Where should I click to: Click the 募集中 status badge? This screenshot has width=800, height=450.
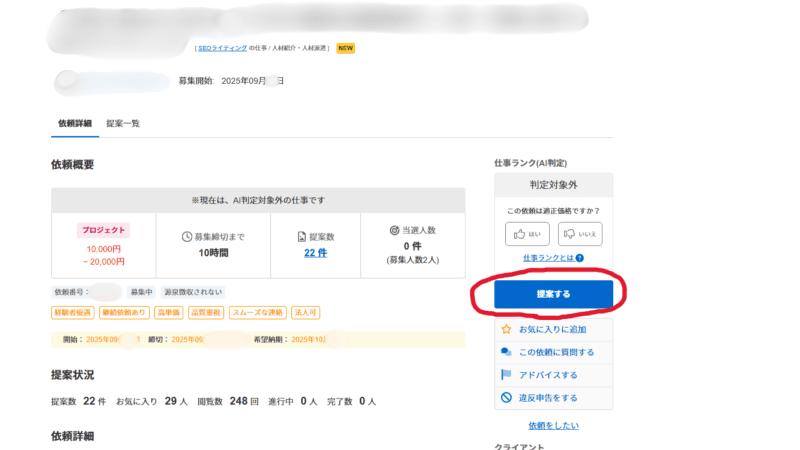(x=141, y=292)
